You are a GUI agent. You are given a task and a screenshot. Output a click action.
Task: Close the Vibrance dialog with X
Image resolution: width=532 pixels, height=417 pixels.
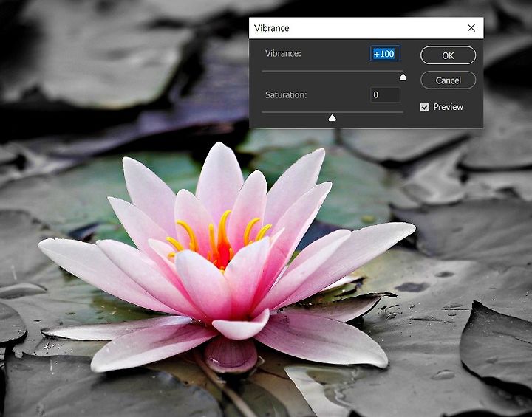pyautogui.click(x=471, y=28)
